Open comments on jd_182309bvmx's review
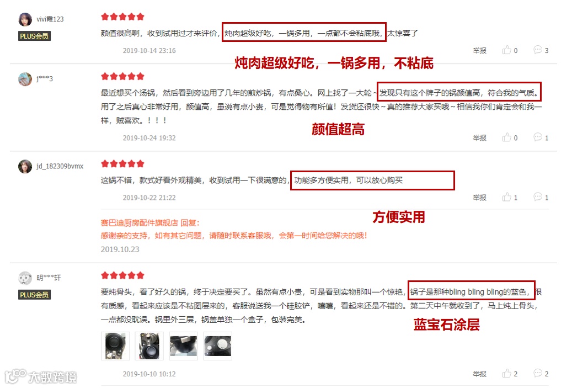 pos(541,197)
